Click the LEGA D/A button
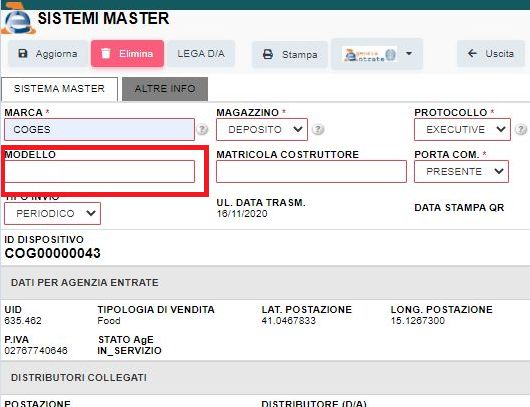 201,53
